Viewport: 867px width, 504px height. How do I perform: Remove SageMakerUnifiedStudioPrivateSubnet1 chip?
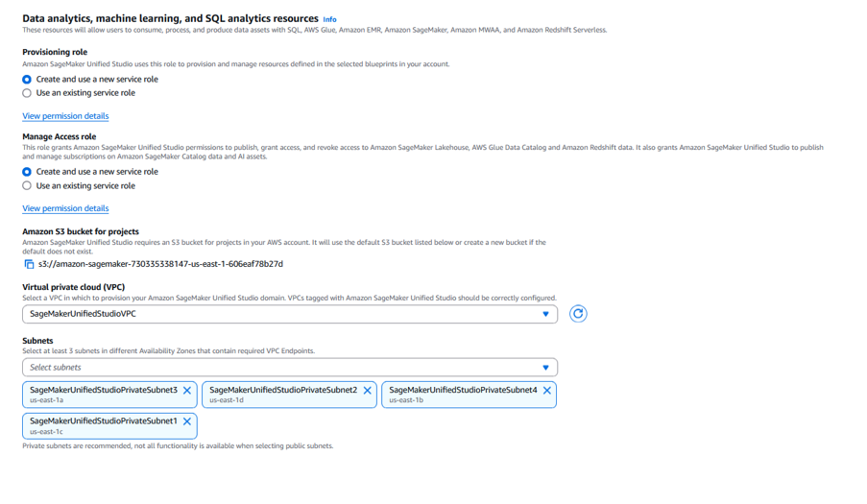(187, 421)
